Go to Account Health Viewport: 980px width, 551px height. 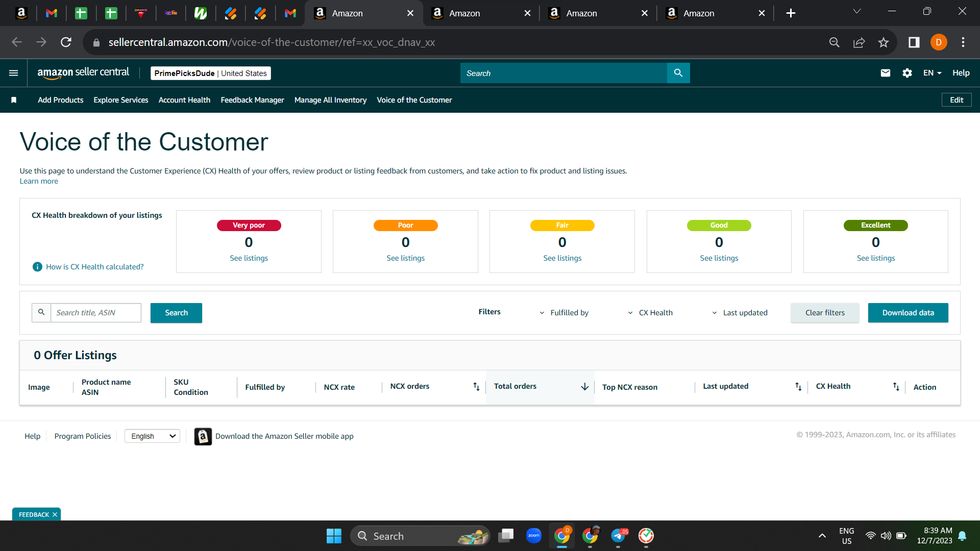point(184,100)
